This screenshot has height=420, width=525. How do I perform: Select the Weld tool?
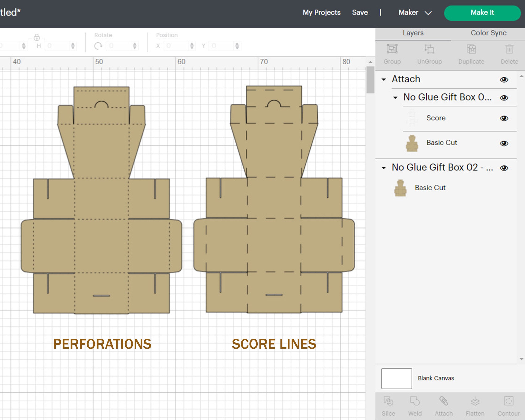pos(415,401)
